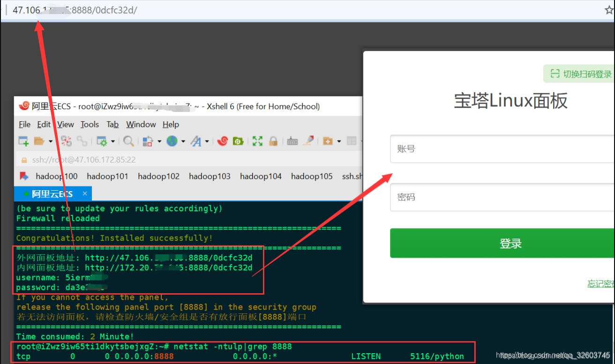Close the 阿里云ECS session tab
This screenshot has width=615, height=364.
pyautogui.click(x=85, y=193)
